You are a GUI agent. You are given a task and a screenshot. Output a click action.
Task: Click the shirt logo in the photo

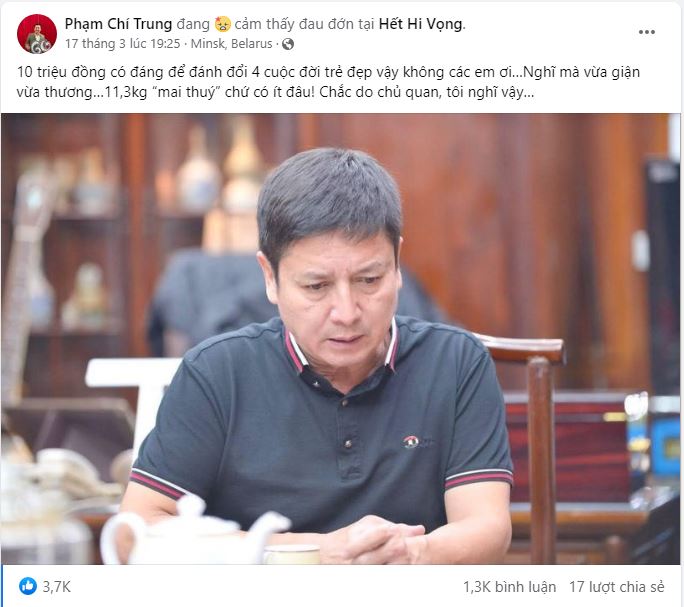[412, 442]
